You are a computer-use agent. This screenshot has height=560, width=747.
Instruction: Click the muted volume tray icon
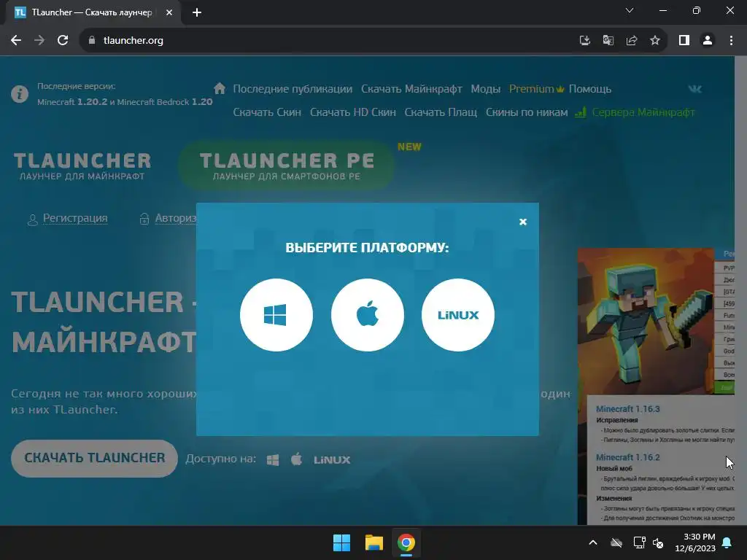659,542
